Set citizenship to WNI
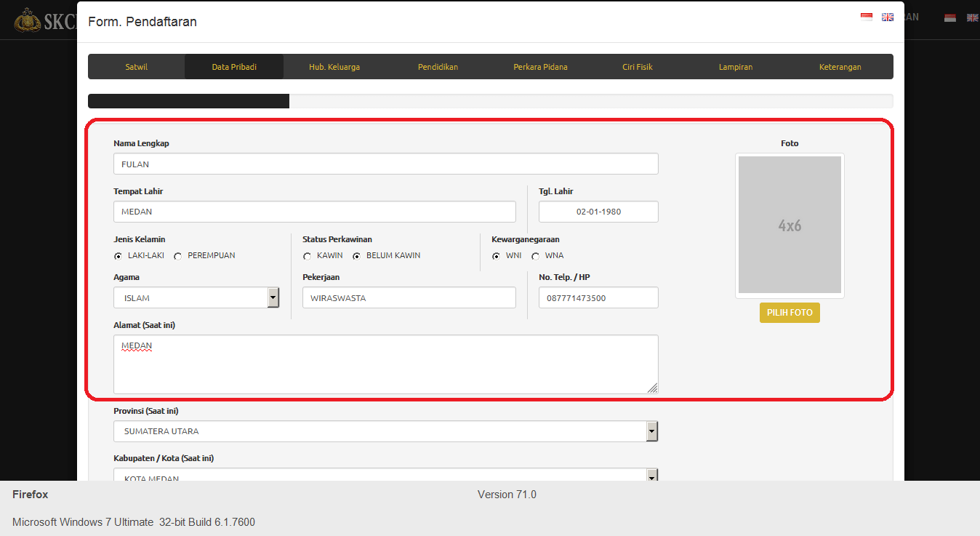This screenshot has width=980, height=536. 497,256
